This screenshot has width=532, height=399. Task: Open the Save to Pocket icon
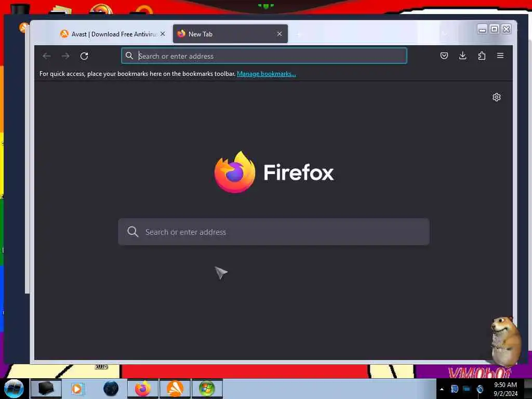(444, 56)
